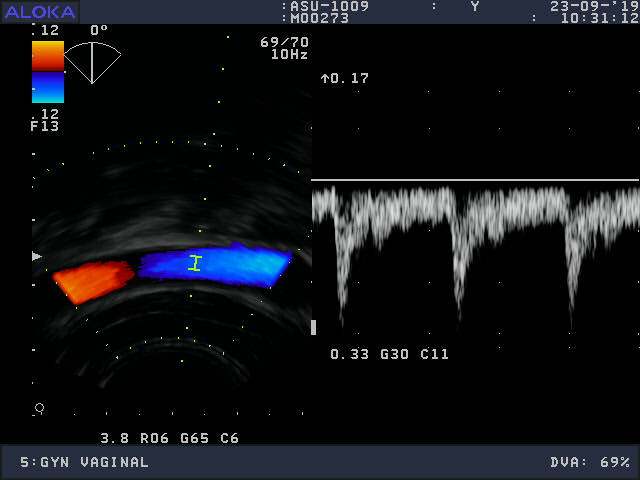This screenshot has width=640, height=480.
Task: Click the M00273 ID field
Action: click(320, 18)
